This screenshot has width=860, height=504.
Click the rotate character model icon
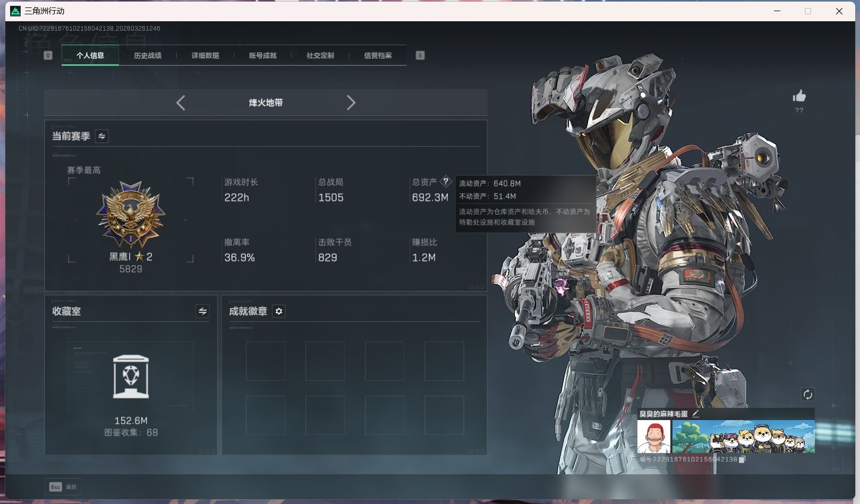[x=807, y=394]
